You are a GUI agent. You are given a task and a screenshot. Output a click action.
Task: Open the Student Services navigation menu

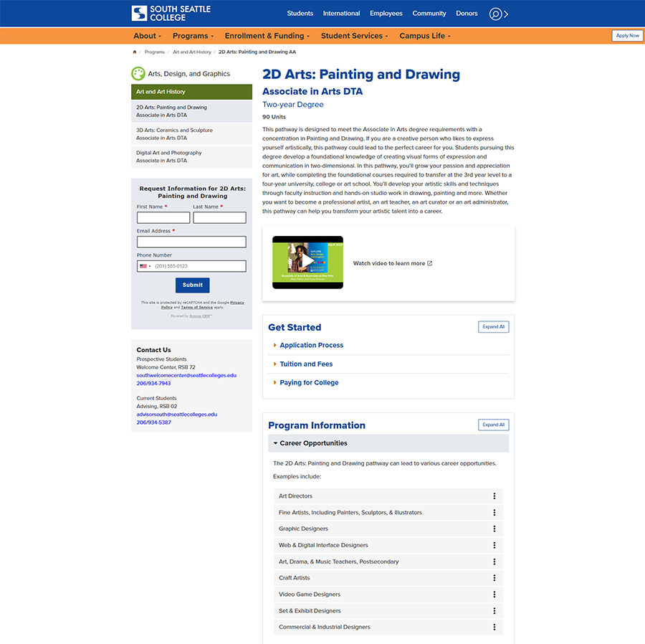[354, 36]
